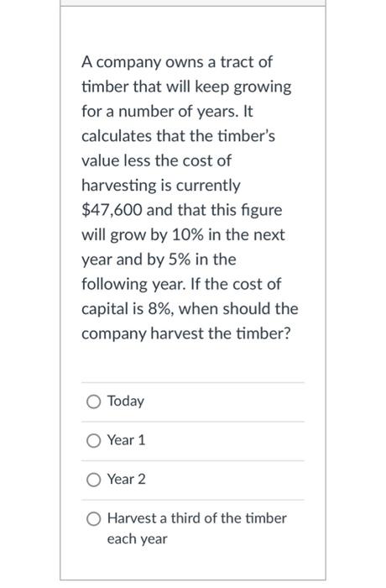
Task: Select the "Year 1" radio button
Action: tap(93, 441)
